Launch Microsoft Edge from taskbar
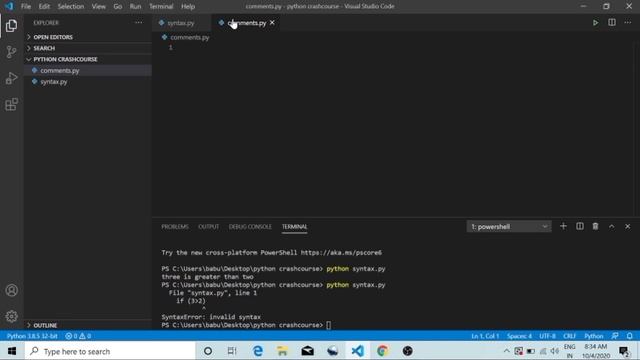 [x=258, y=351]
